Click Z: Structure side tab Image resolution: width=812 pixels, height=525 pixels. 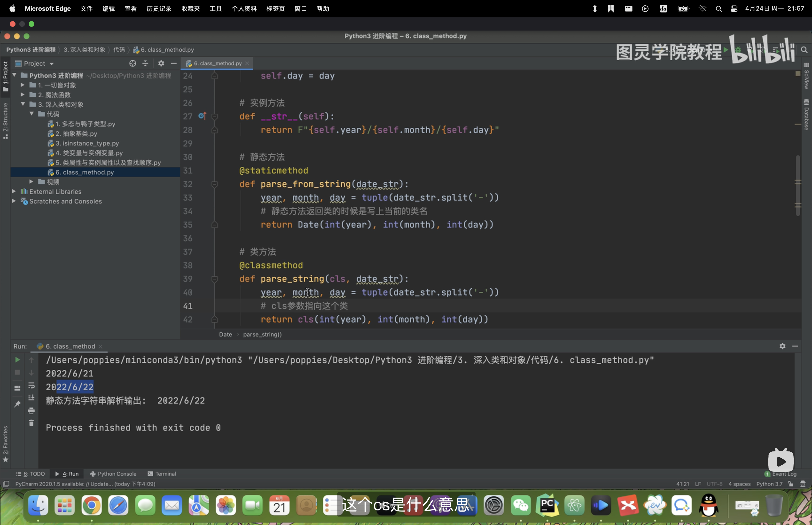click(5, 121)
